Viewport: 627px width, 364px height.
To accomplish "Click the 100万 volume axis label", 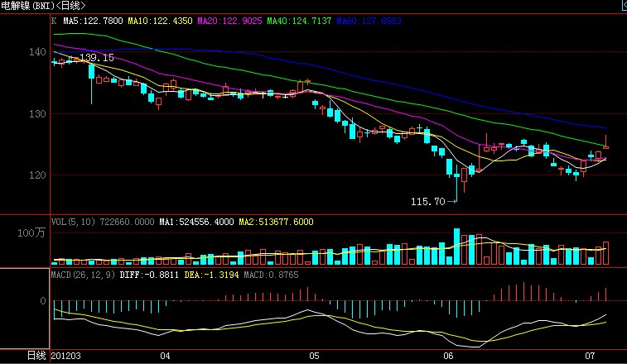I will point(31,233).
